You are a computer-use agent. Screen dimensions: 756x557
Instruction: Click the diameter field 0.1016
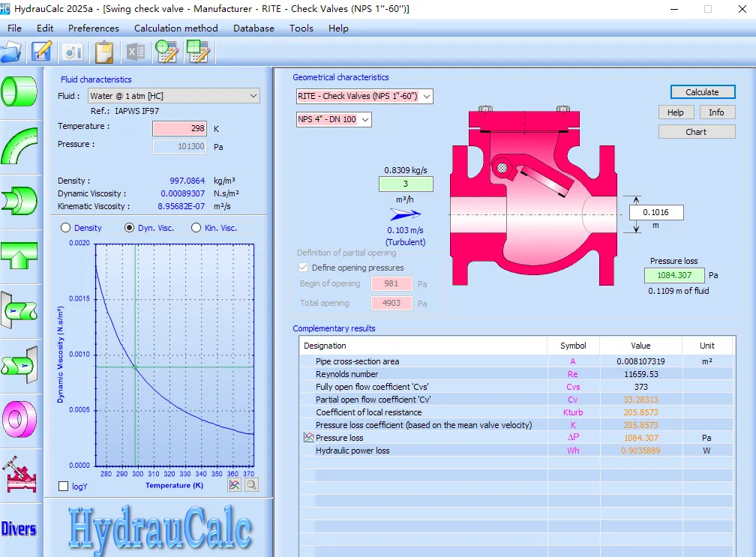(x=656, y=212)
